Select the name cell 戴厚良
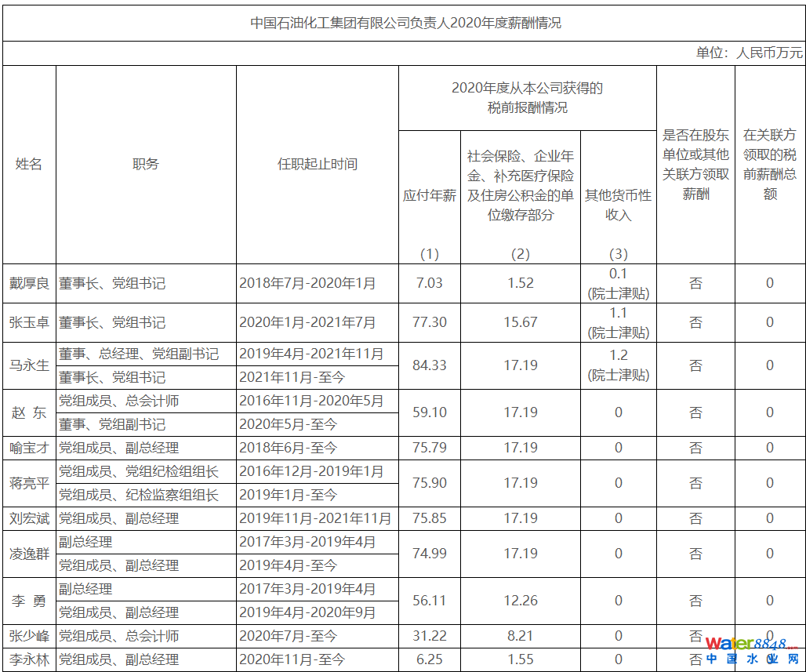This screenshot has height=672, width=806. pyautogui.click(x=29, y=283)
